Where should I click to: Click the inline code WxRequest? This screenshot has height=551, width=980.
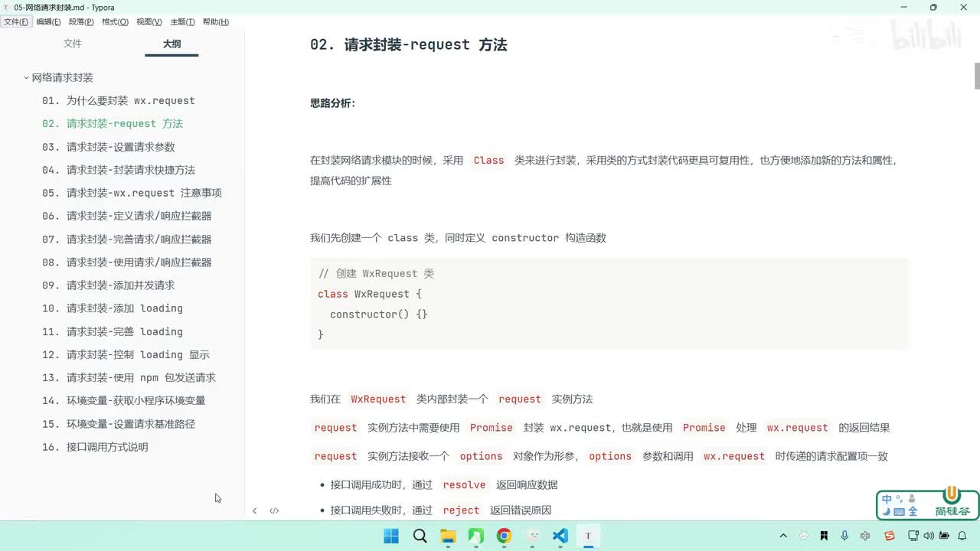(378, 399)
